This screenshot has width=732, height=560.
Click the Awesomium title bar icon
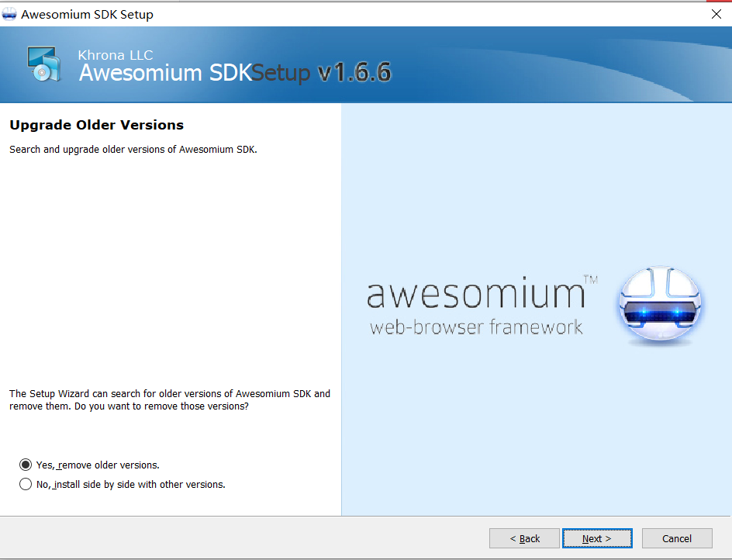[9, 15]
